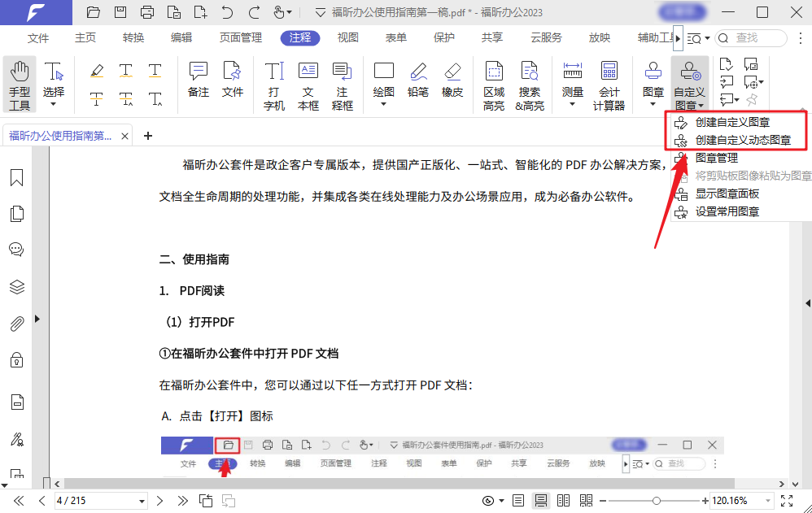Switch to the 视图 ribbon tab
812x513 pixels.
coord(347,37)
